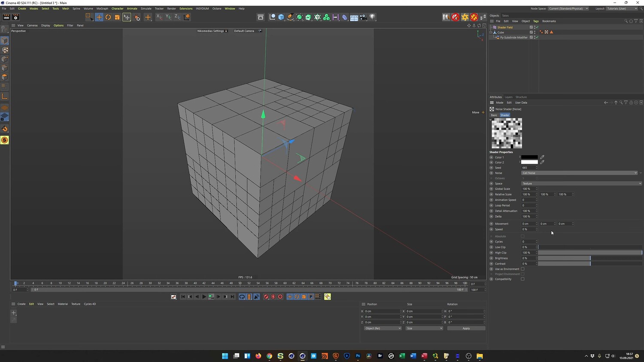
Task: Click the Play Forwards button
Action: coord(204,297)
